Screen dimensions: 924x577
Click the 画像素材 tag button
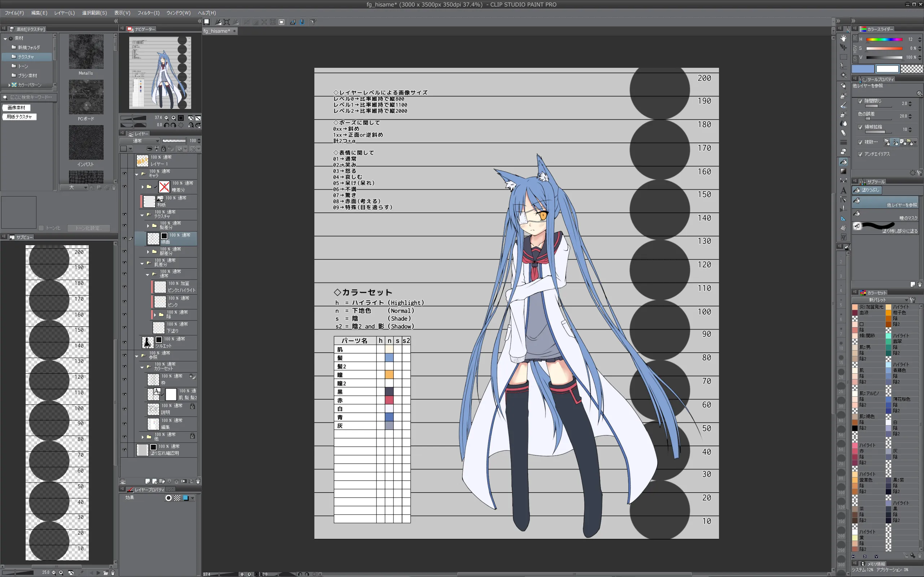16,107
